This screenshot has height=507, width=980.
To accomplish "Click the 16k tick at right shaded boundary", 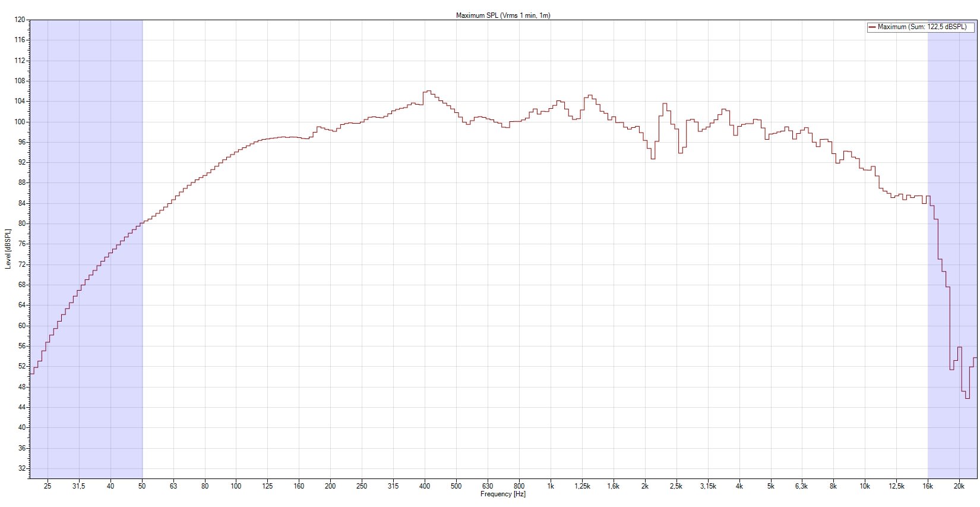I will pyautogui.click(x=928, y=486).
